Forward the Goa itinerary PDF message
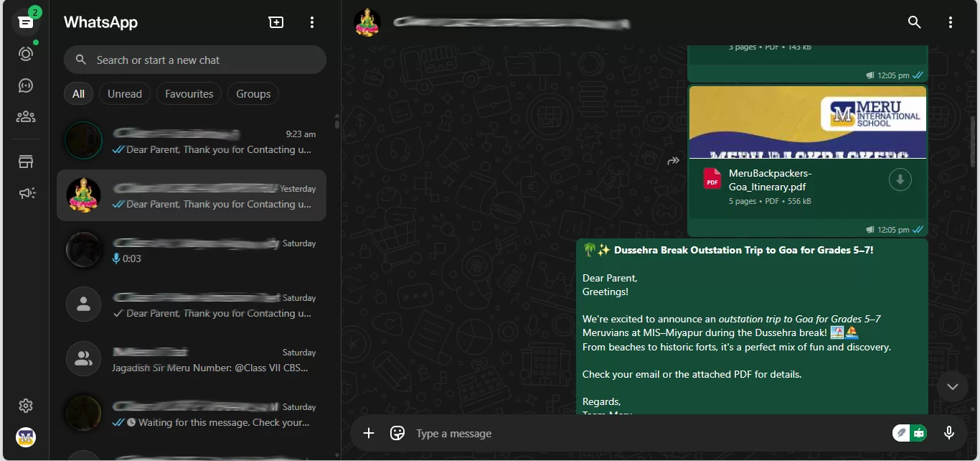 coord(673,161)
